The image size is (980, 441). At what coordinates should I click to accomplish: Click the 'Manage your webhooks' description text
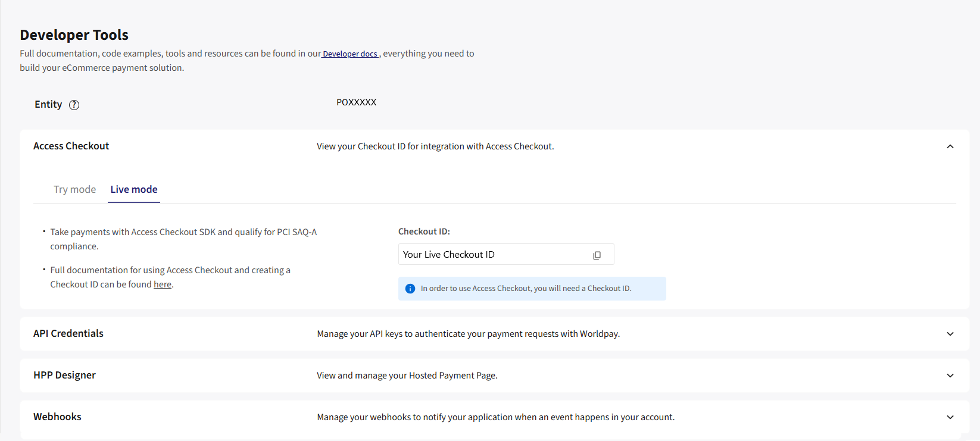(495, 417)
